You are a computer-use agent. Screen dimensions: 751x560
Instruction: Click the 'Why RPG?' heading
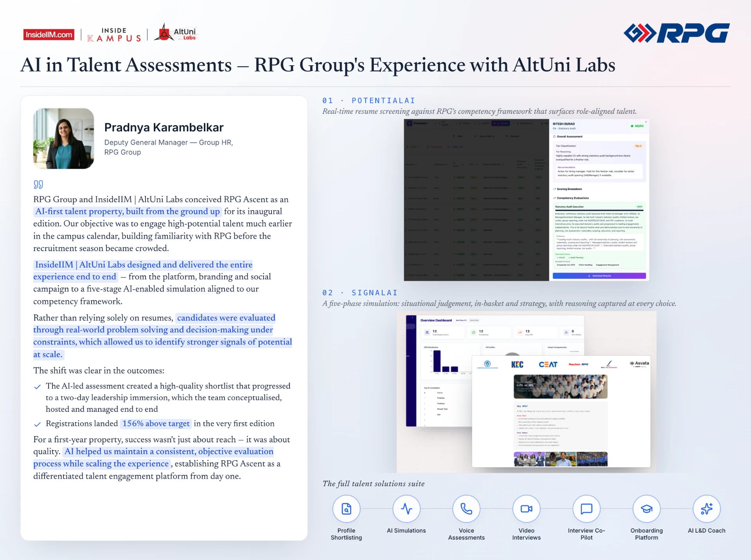point(522,406)
